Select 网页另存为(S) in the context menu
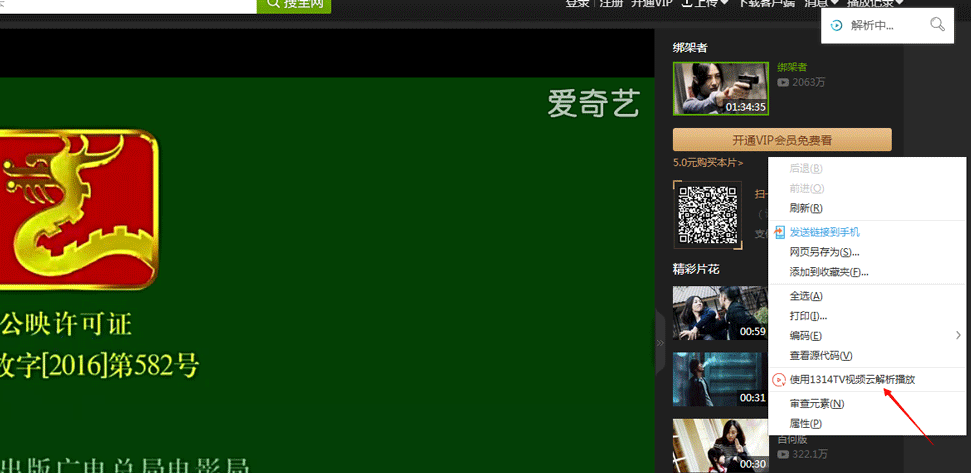This screenshot has height=473, width=971. pos(867,252)
